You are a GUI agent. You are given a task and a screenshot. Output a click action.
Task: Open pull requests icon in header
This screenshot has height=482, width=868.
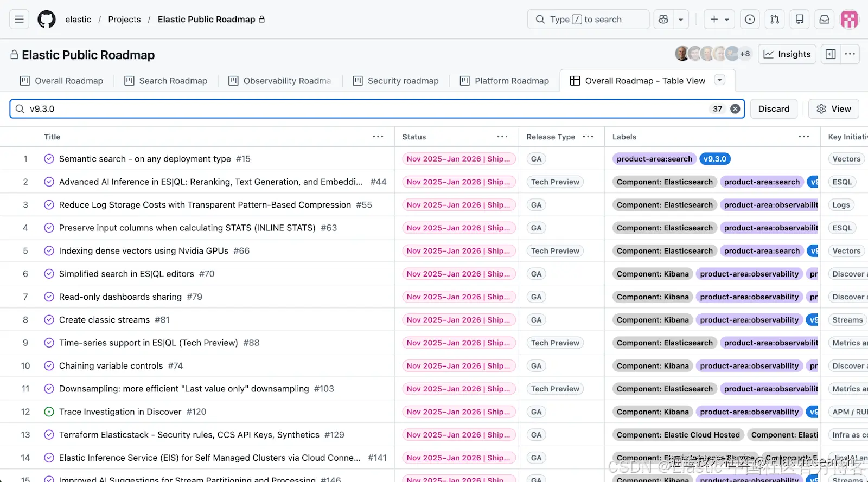[x=775, y=20]
